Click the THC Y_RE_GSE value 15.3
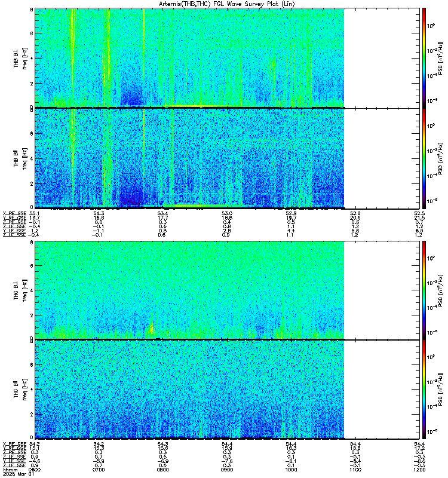 99,449
